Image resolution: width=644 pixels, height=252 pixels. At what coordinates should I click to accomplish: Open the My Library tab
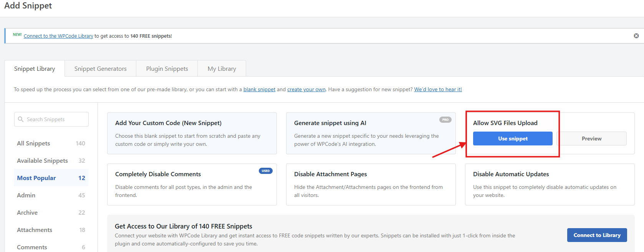click(x=222, y=68)
